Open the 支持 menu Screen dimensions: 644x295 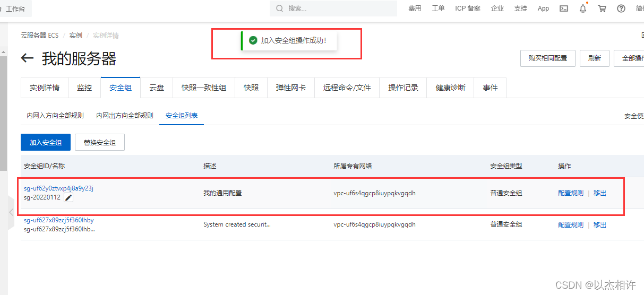(x=521, y=8)
